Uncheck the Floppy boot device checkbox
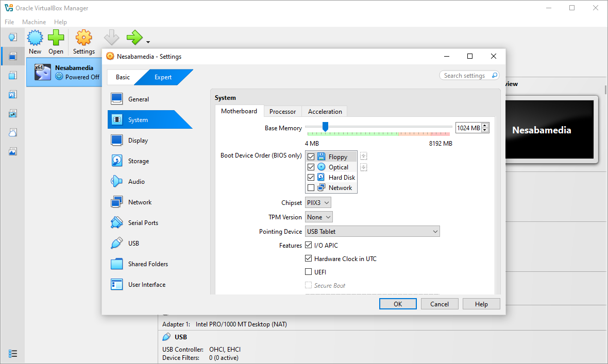The image size is (608, 364). 311,157
